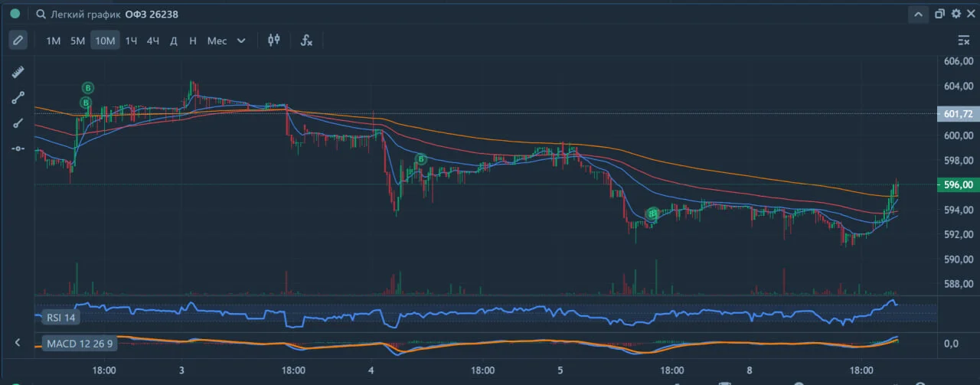Click date label 3 on time axis
Viewport: 980px width, 385px height.
181,370
